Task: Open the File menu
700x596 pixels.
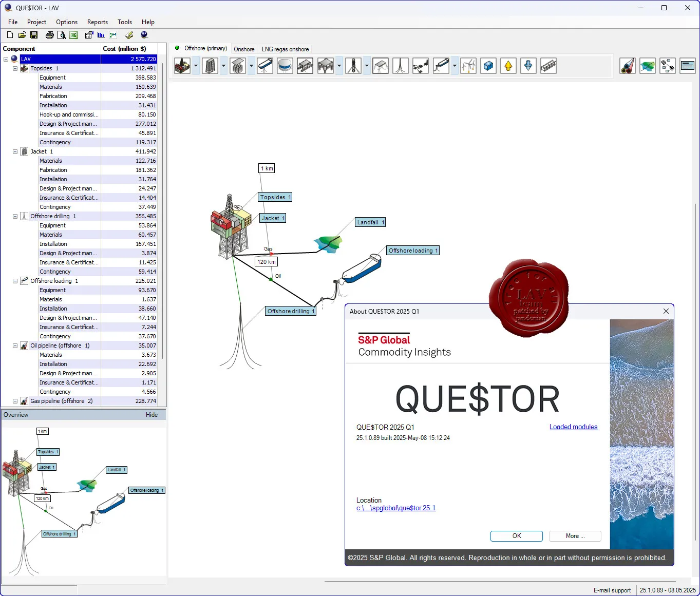Action: pos(13,22)
